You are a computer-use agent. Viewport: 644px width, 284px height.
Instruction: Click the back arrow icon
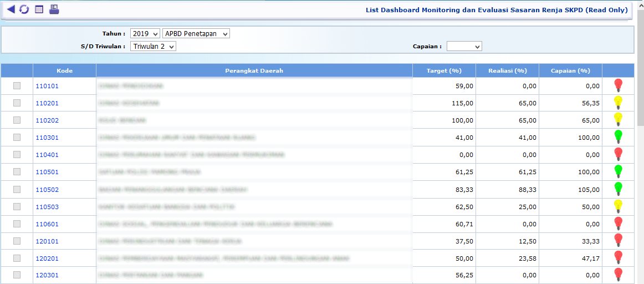pyautogui.click(x=11, y=9)
